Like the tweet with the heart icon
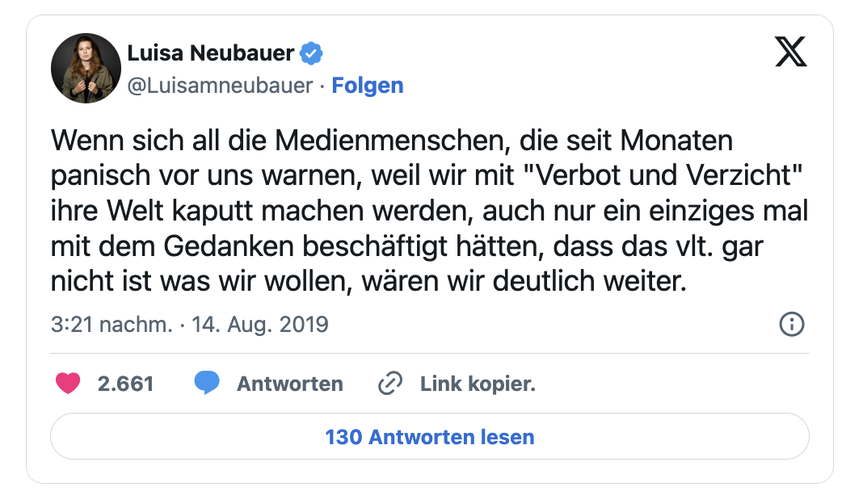The height and width of the screenshot is (504, 863). [68, 384]
